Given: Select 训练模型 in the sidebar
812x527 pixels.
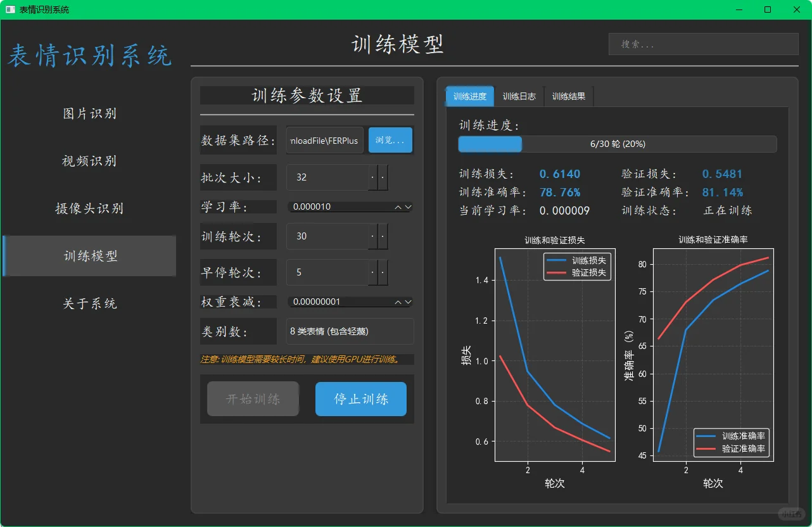Looking at the screenshot, I should coord(89,256).
